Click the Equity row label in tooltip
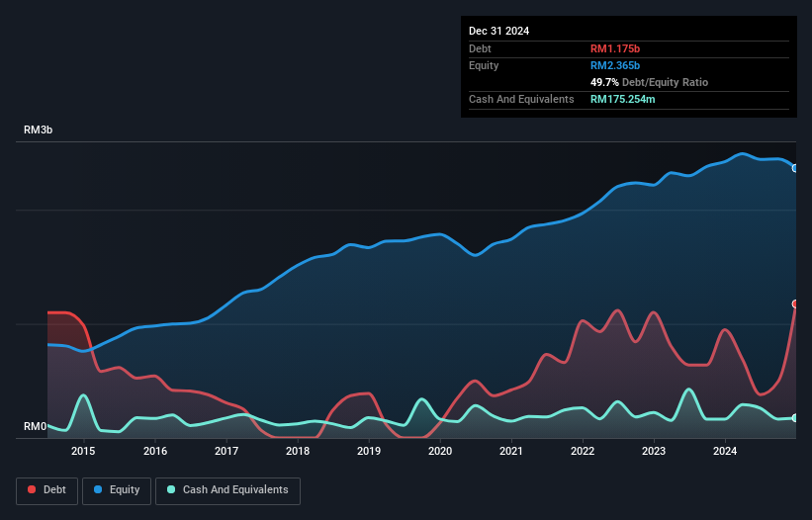 point(484,65)
